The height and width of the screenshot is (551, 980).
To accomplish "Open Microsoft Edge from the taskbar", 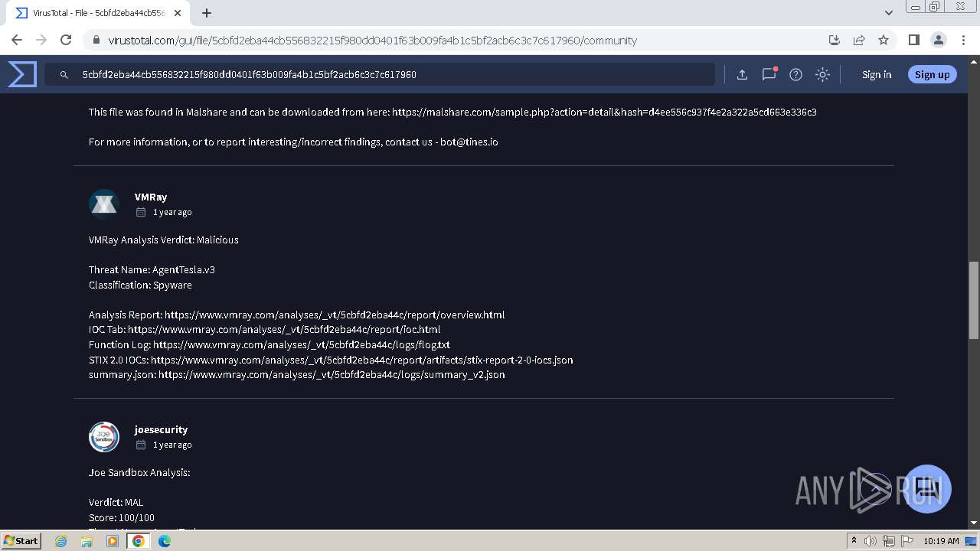I will point(165,541).
